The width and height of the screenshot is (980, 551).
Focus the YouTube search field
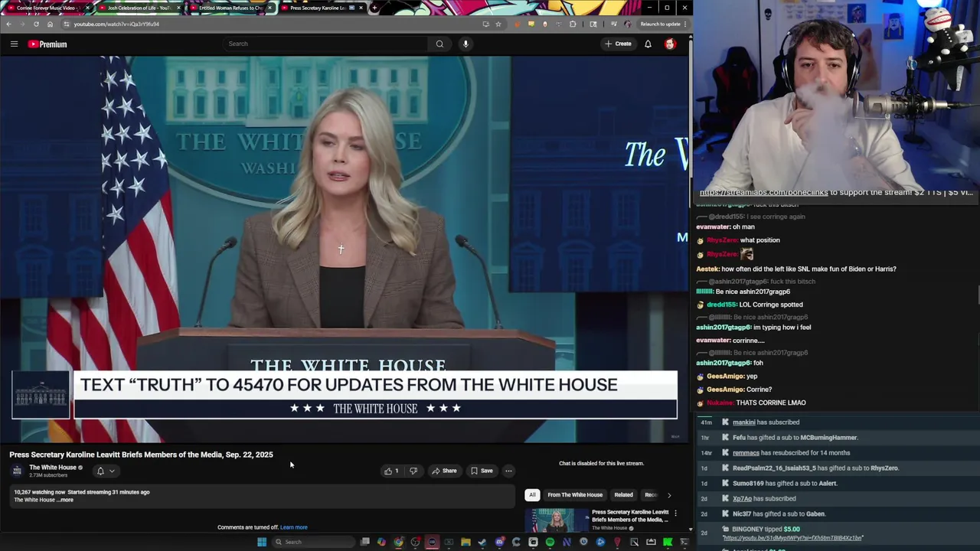327,44
